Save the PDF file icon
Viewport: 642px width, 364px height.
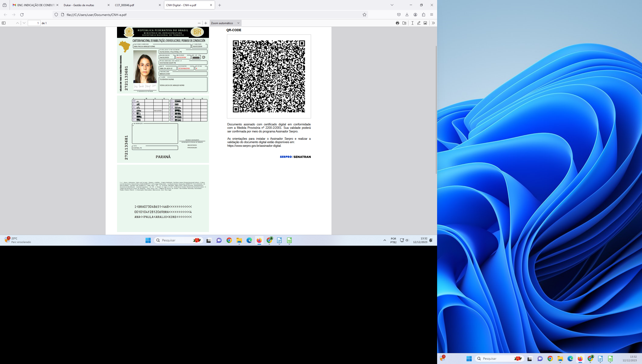coord(404,23)
